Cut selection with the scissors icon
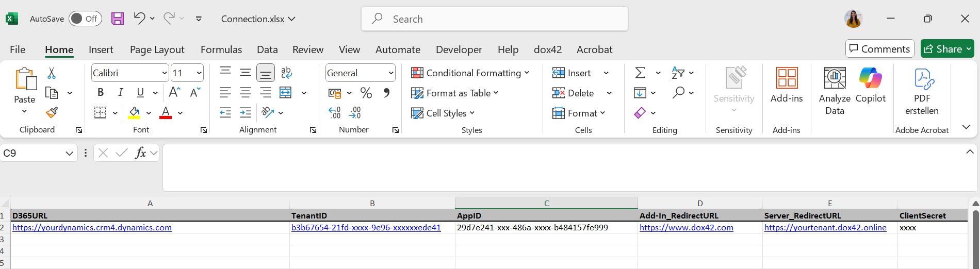 coord(52,73)
